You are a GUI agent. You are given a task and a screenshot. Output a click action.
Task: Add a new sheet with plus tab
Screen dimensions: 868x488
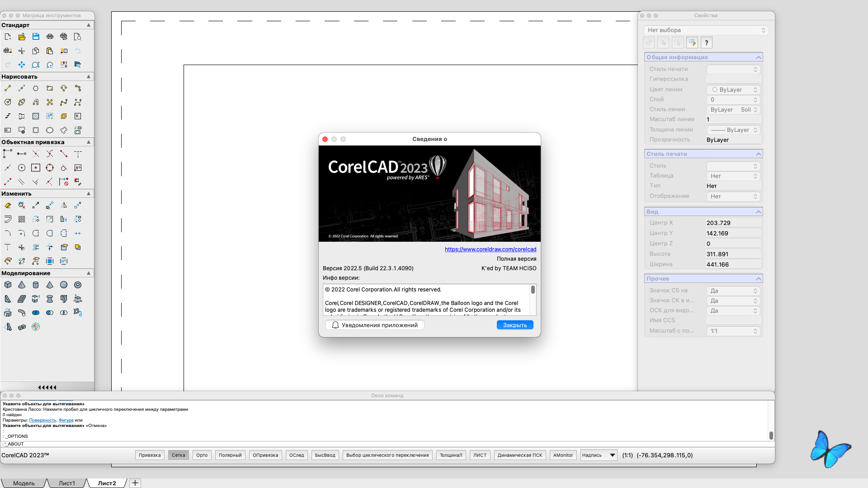[135, 483]
